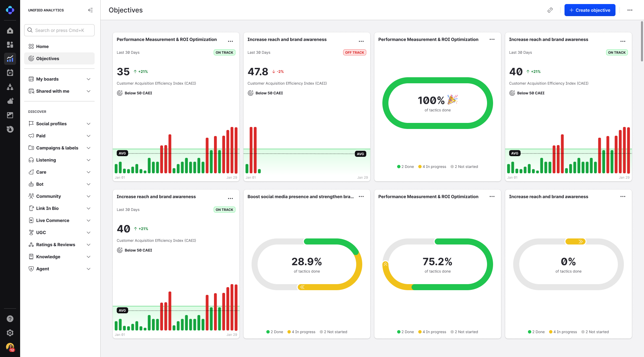Image resolution: width=644 pixels, height=357 pixels.
Task: Click the search magnifier icon in the sidebar
Action: 30,30
